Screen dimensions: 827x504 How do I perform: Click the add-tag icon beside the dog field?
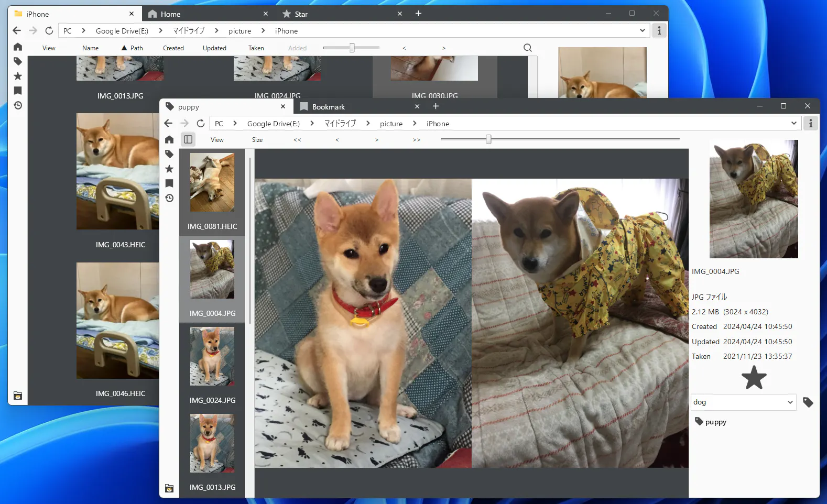[x=808, y=402]
